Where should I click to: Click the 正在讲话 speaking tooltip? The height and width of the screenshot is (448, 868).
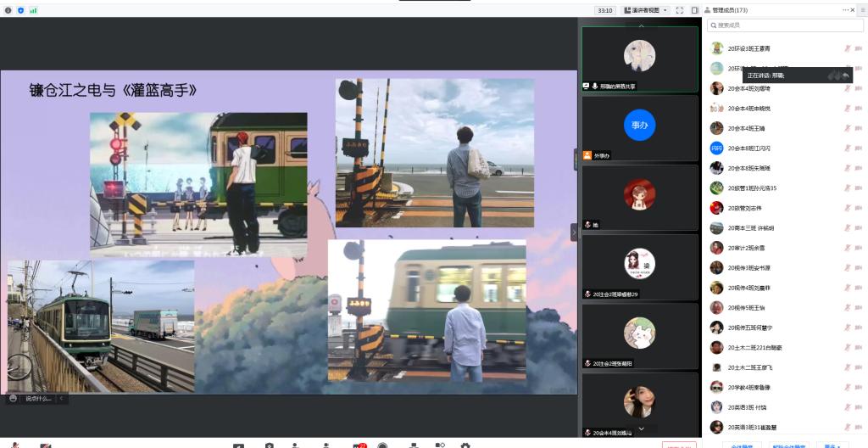(x=797, y=76)
